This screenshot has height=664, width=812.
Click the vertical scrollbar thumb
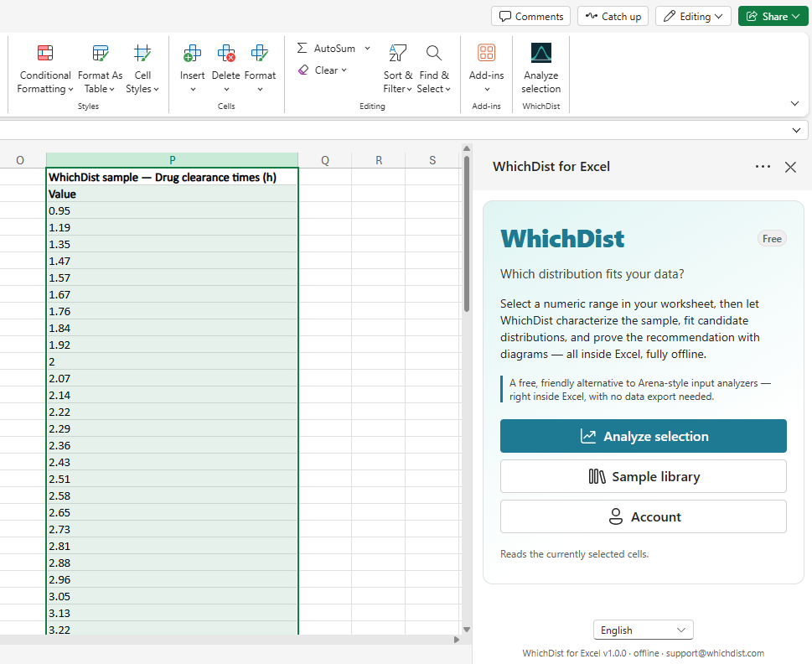pos(467,234)
